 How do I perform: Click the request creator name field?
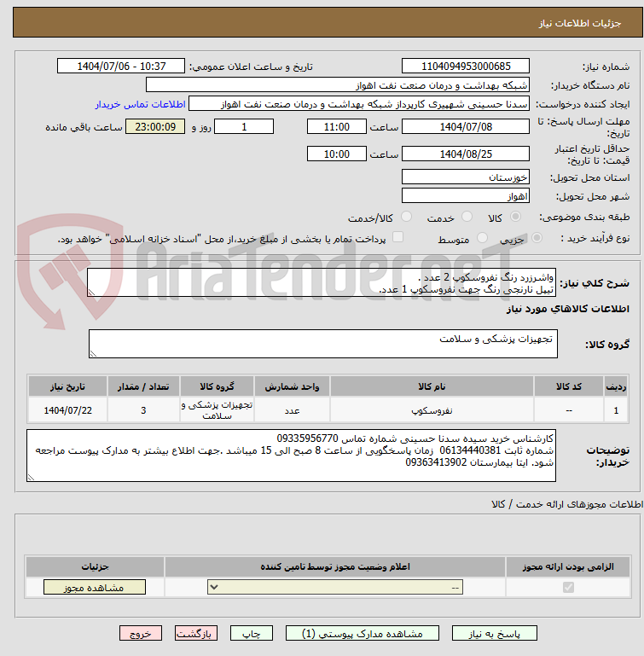coord(359,104)
